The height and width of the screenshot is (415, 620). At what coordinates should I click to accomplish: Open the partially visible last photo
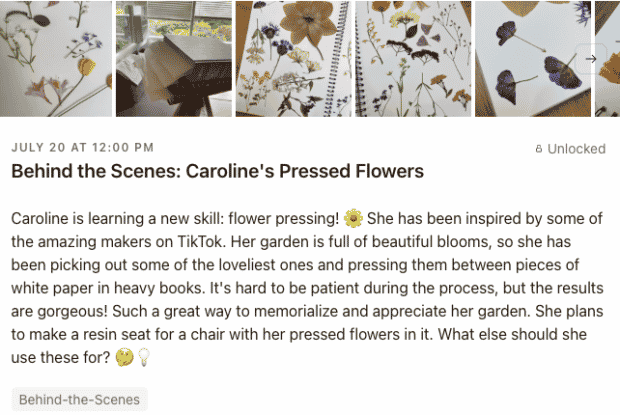click(x=607, y=59)
